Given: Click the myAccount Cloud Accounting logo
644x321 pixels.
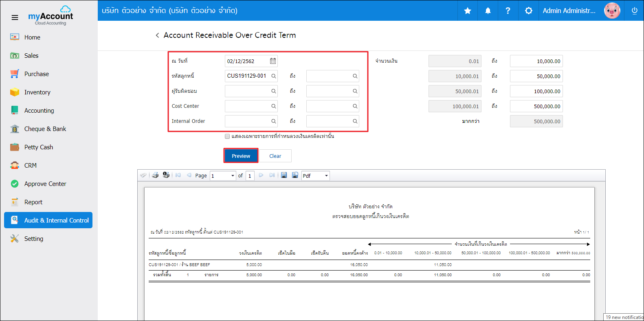Looking at the screenshot, I should [51, 15].
